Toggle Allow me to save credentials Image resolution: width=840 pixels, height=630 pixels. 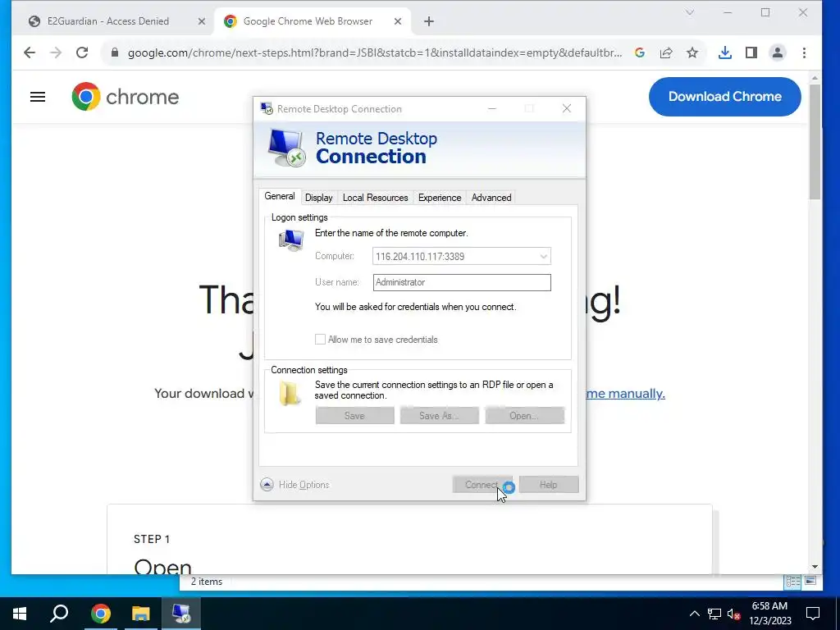click(320, 339)
